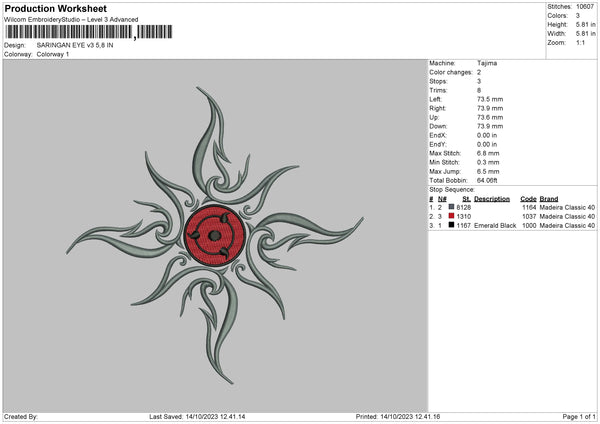Screen dimensions: 600x424
Task: Click the Stitches count 10607
Action: [585, 7]
